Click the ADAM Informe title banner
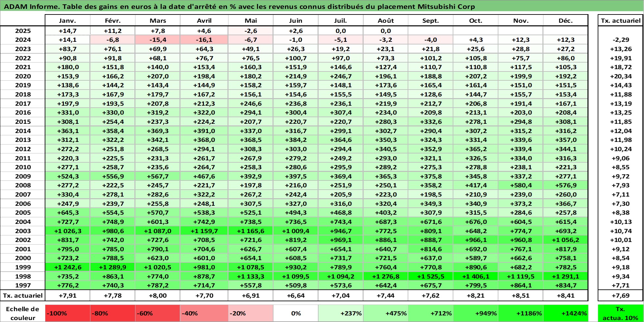This screenshot has width=644, height=322. coord(322,6)
